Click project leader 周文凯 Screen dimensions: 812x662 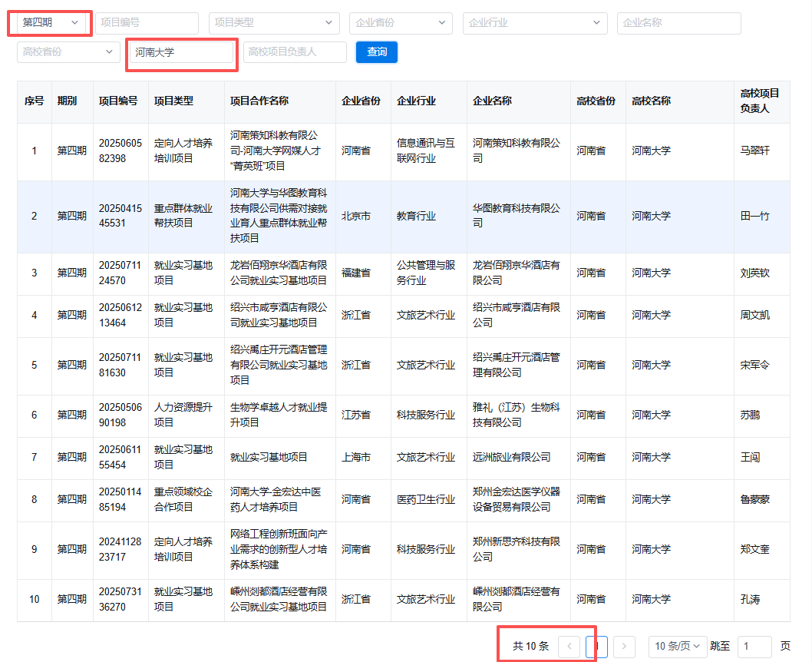click(754, 315)
